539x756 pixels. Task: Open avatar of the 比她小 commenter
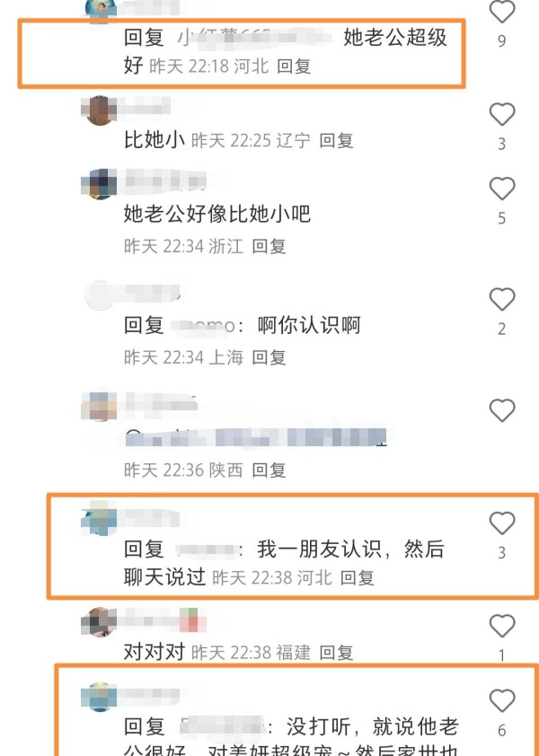100,110
